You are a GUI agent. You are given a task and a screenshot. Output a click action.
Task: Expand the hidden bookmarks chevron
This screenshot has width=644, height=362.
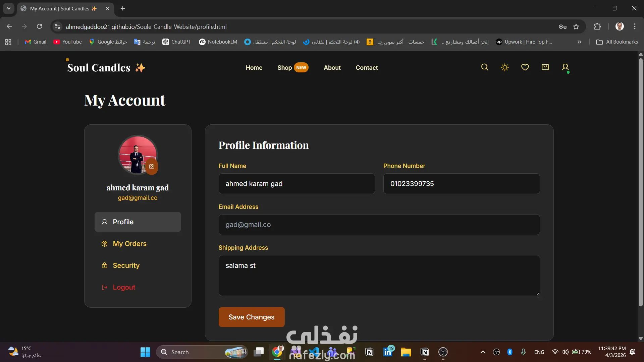point(579,42)
